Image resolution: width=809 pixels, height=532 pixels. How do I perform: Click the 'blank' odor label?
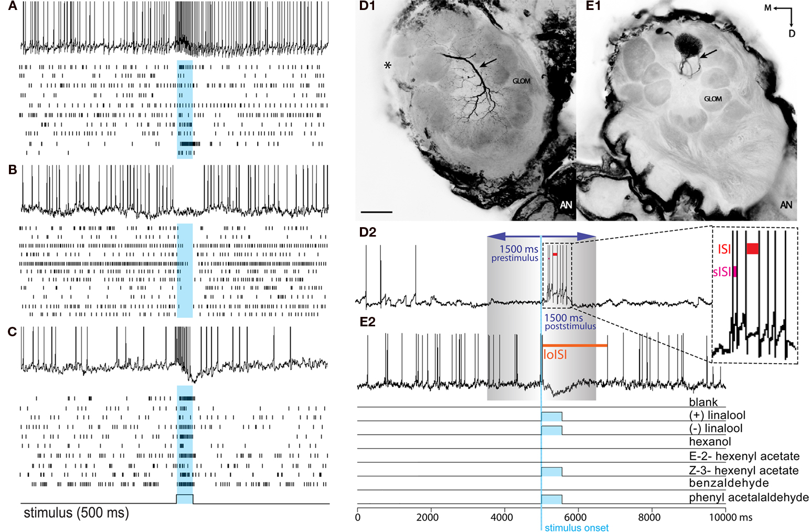(x=704, y=402)
